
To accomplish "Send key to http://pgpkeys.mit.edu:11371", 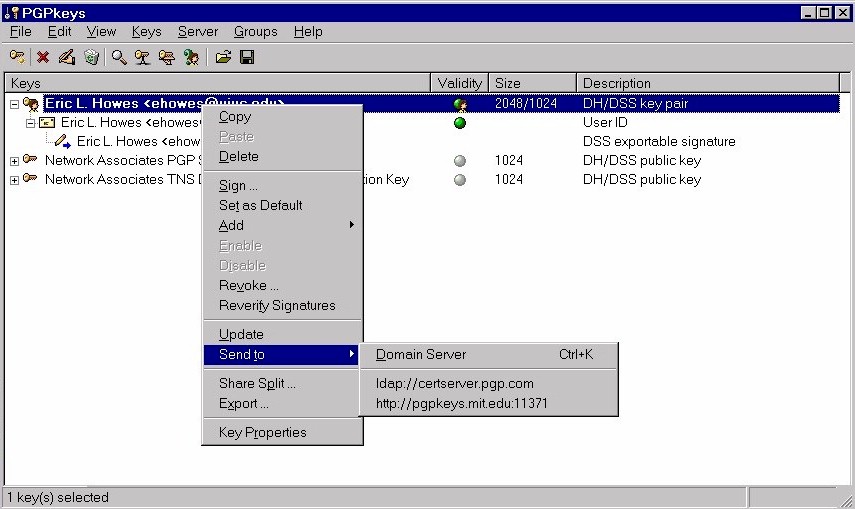I will pyautogui.click(x=489, y=404).
